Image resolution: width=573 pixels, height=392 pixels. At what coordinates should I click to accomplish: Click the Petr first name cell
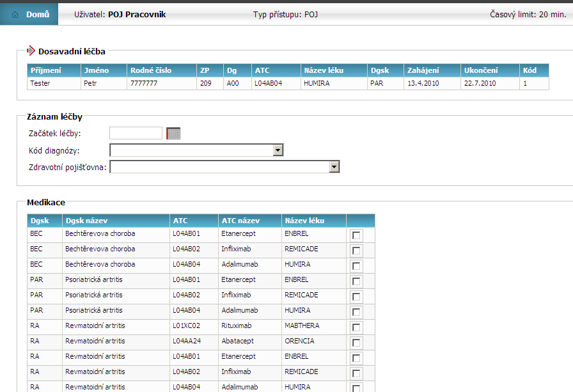pyautogui.click(x=104, y=83)
